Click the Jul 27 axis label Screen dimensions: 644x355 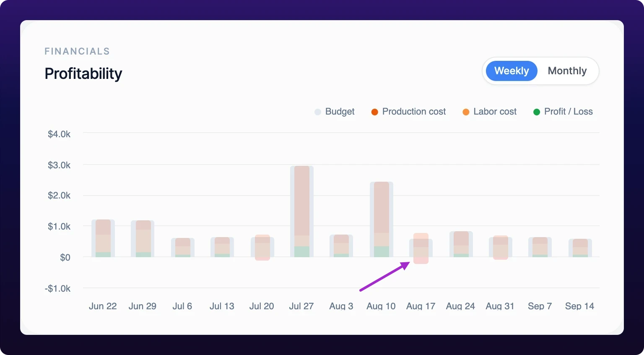pyautogui.click(x=301, y=306)
